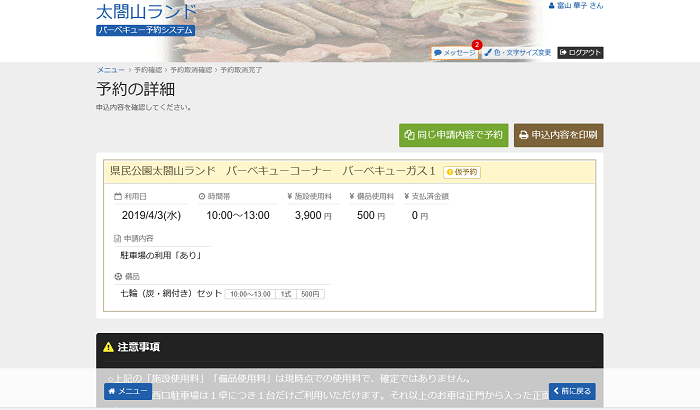Click the 注意事項 heading
Image resolution: width=700 pixels, height=410 pixels.
[138, 347]
